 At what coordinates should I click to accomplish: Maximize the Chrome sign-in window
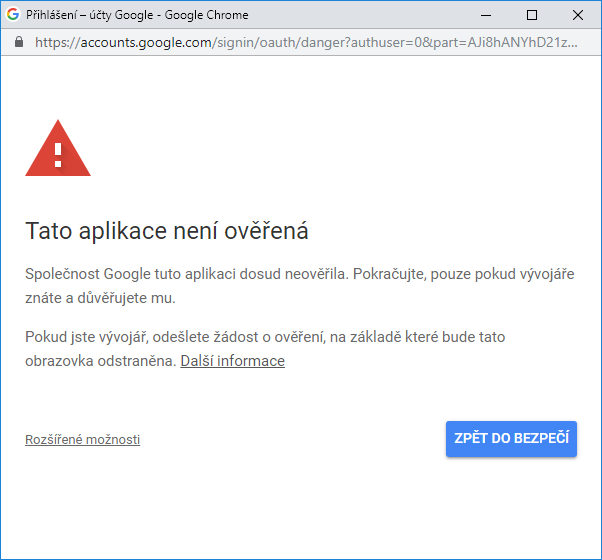tap(532, 15)
